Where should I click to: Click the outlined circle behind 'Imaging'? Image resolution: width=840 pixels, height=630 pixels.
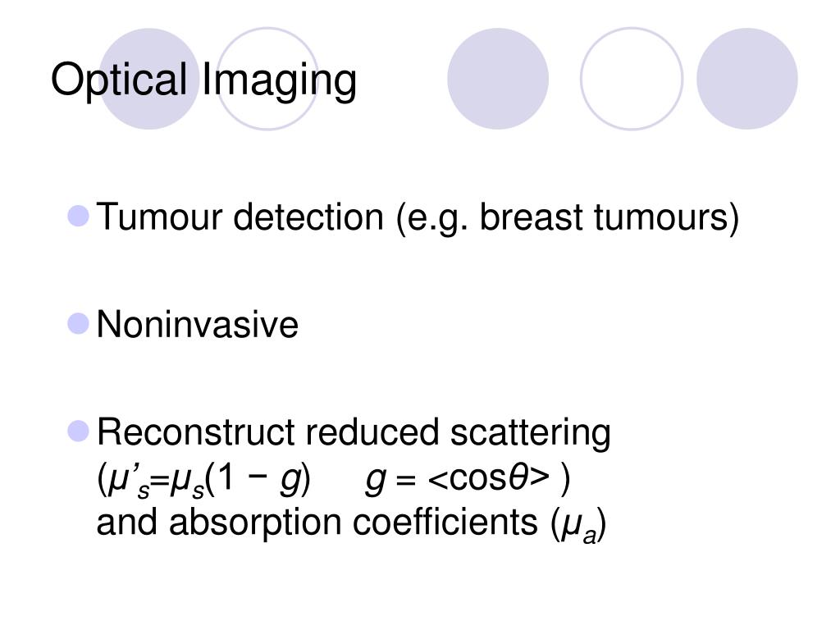(267, 79)
